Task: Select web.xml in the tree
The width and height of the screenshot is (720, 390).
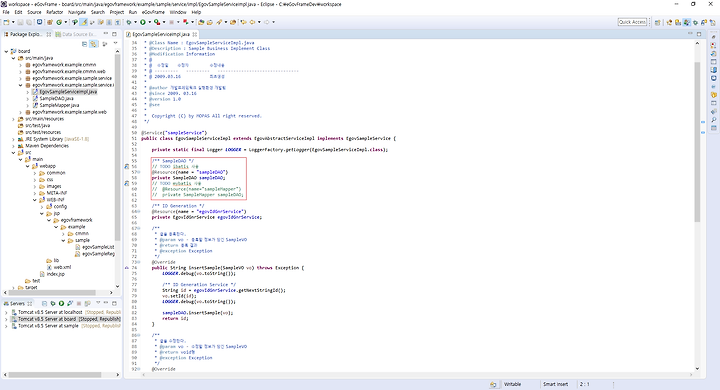Action: pos(59,267)
